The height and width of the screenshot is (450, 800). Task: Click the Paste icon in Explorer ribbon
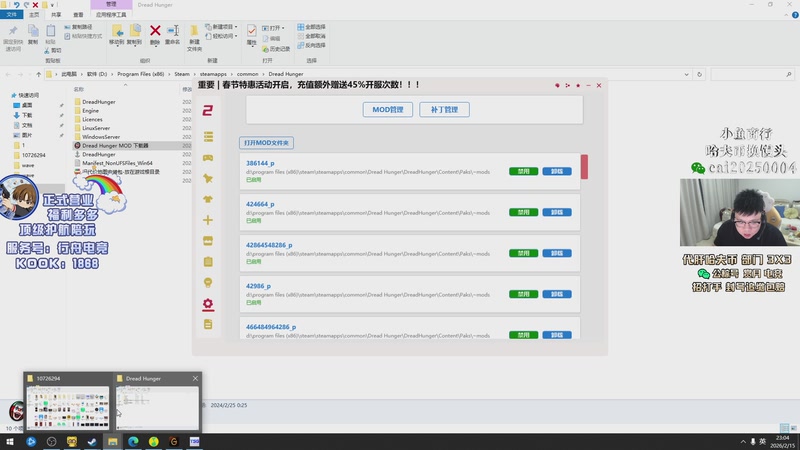[51, 31]
